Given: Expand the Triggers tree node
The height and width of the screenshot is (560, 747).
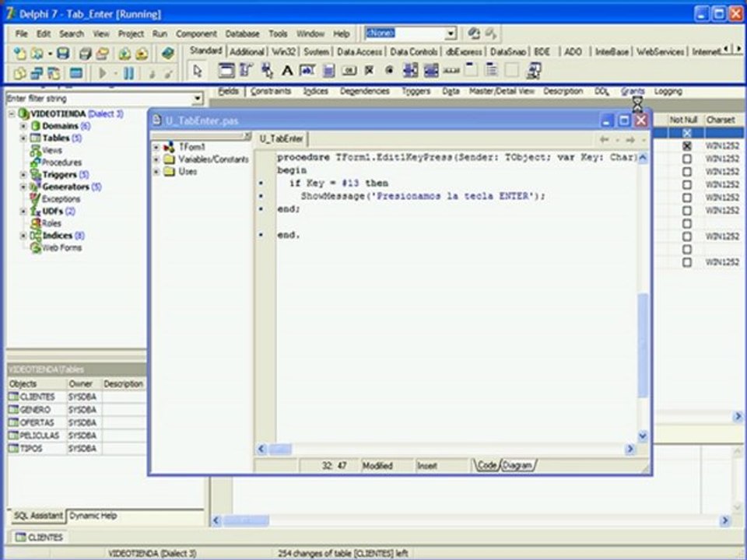Looking at the screenshot, I should [23, 175].
